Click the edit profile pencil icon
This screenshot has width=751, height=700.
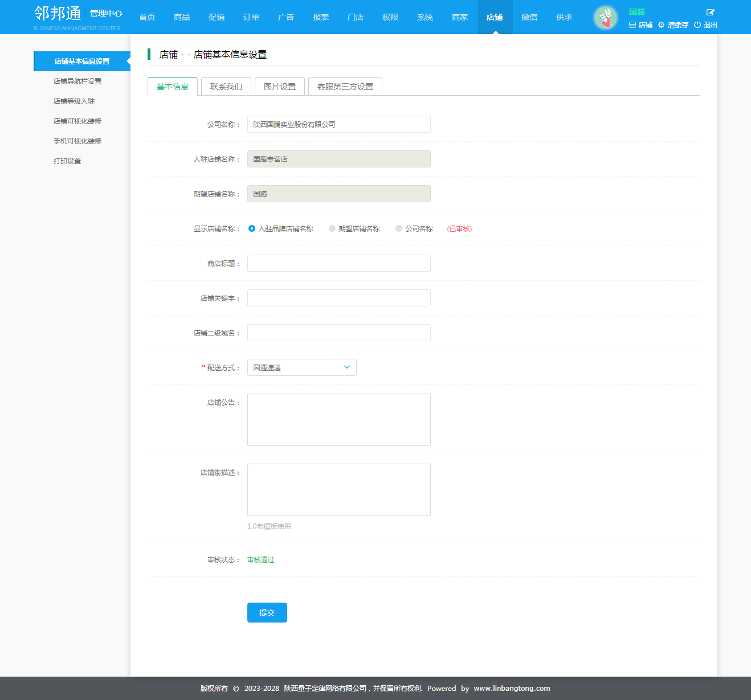(x=711, y=12)
